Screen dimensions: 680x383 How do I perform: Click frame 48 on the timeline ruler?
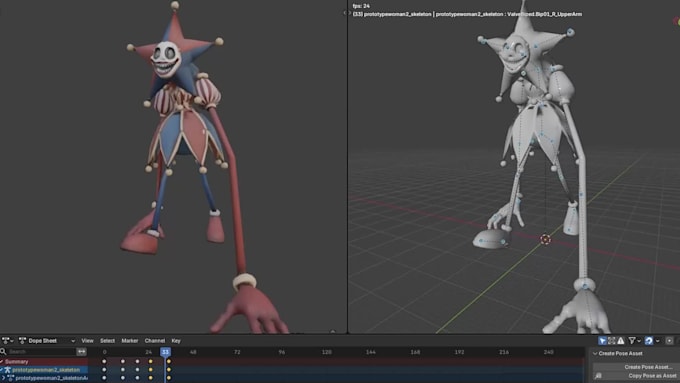193,352
